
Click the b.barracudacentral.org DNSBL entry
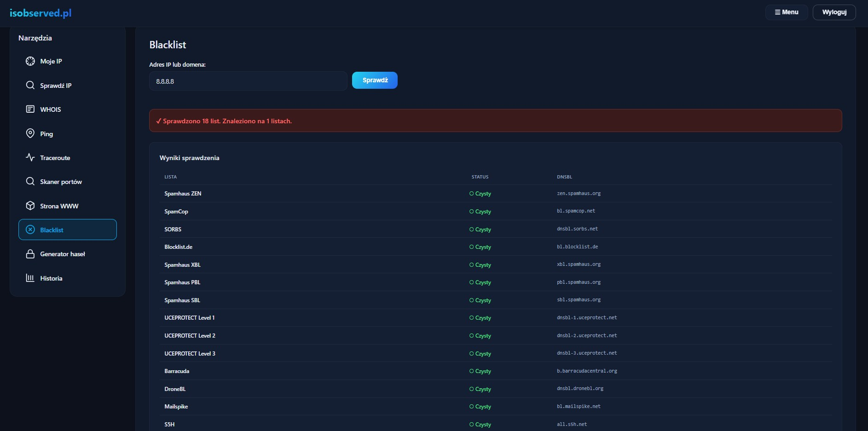587,371
